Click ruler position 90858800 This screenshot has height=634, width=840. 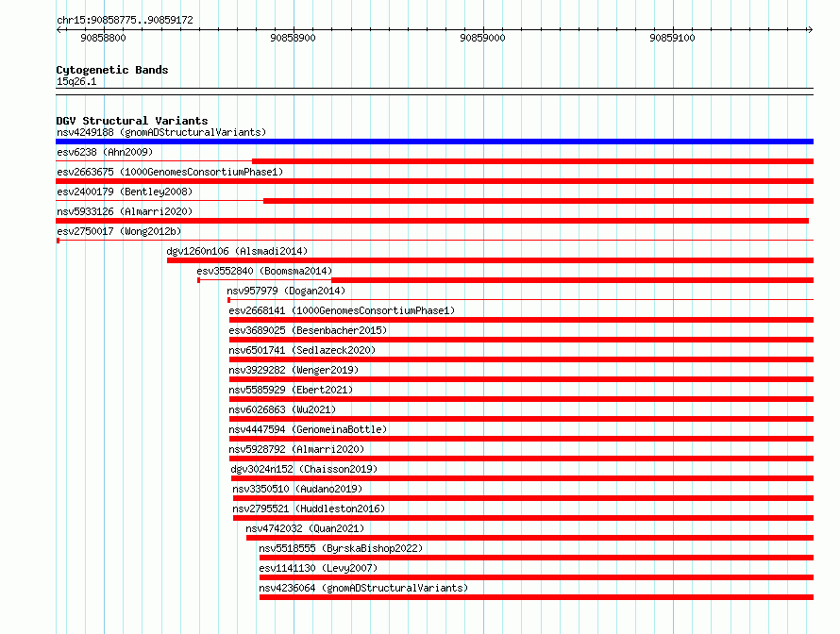coord(104,38)
